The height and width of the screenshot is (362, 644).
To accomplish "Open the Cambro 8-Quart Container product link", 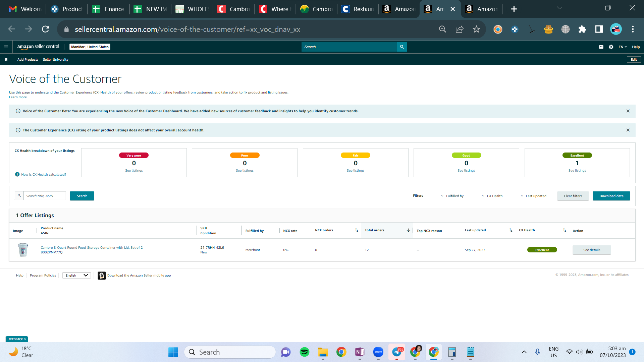I will coord(92,248).
